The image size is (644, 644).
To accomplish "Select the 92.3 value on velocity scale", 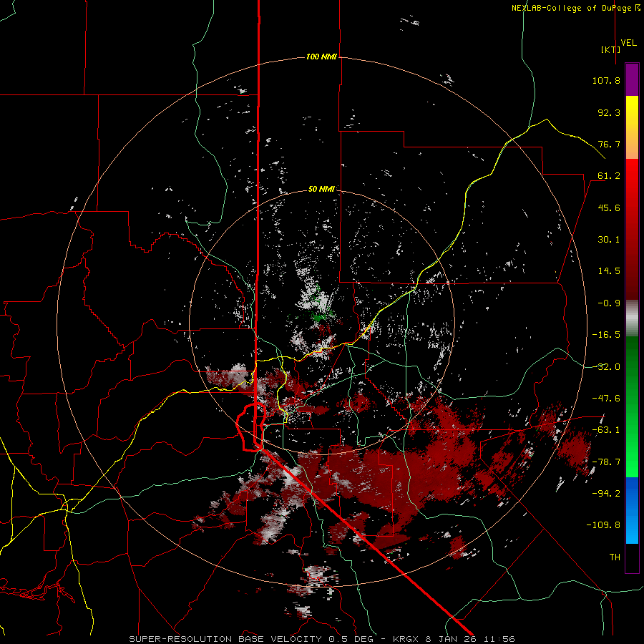I will click(609, 112).
